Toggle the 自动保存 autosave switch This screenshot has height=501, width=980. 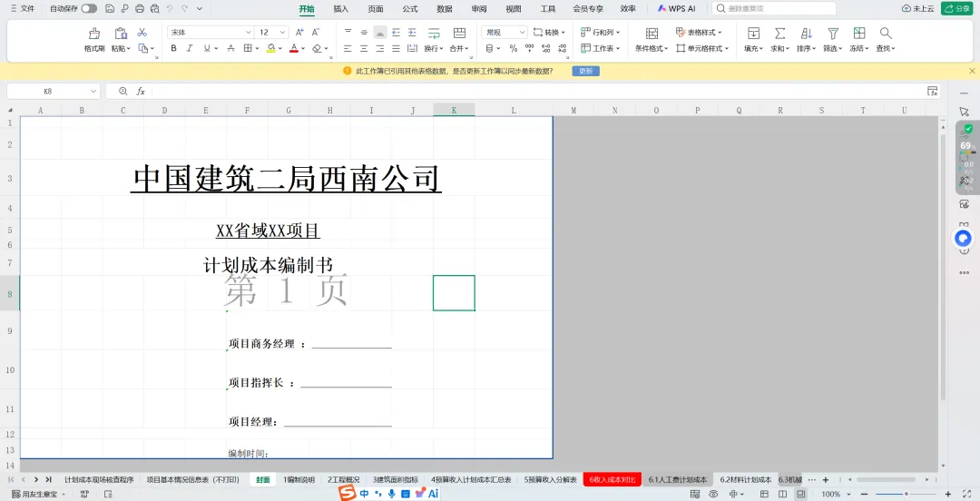pyautogui.click(x=89, y=9)
